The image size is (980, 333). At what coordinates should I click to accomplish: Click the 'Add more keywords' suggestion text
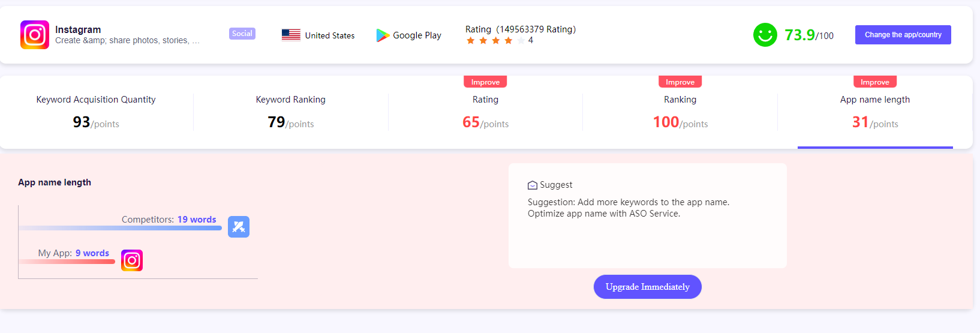(629, 202)
